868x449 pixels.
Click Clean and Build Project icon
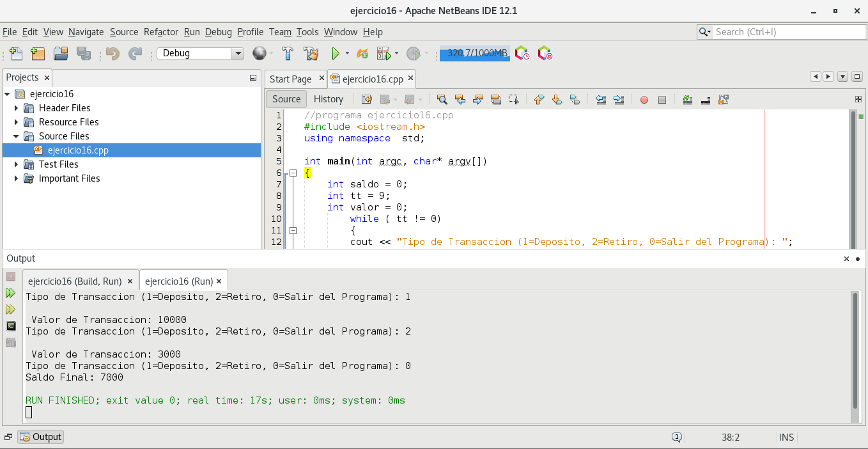point(311,54)
